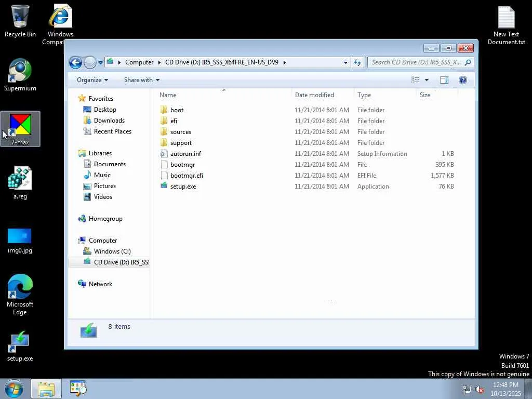Image resolution: width=532 pixels, height=399 pixels.
Task: Launch Supermium from the desktop
Action: tap(20, 75)
